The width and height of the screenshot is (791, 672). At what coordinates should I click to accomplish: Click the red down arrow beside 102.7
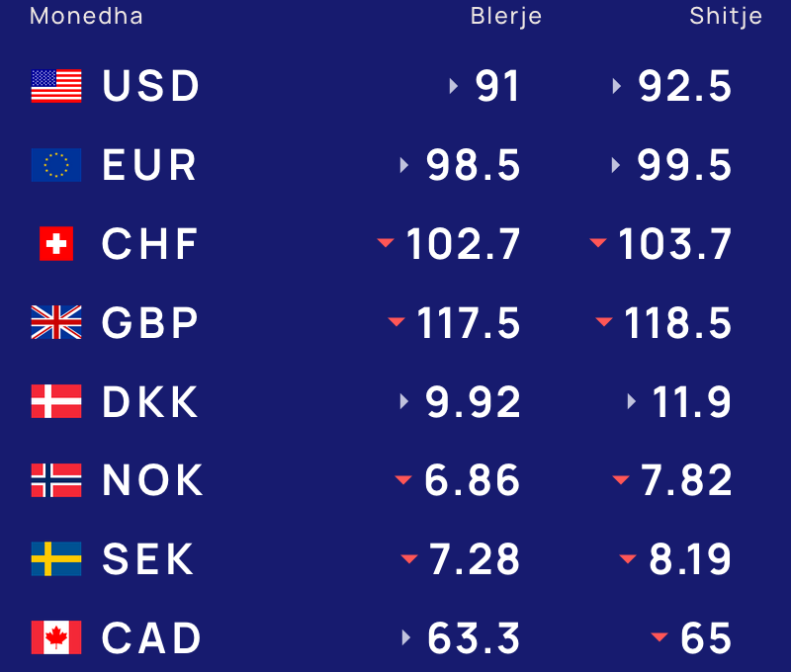pyautogui.click(x=385, y=243)
